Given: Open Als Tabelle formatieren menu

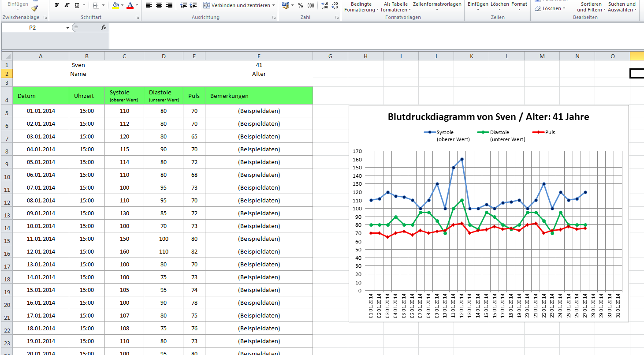Looking at the screenshot, I should 395,7.
